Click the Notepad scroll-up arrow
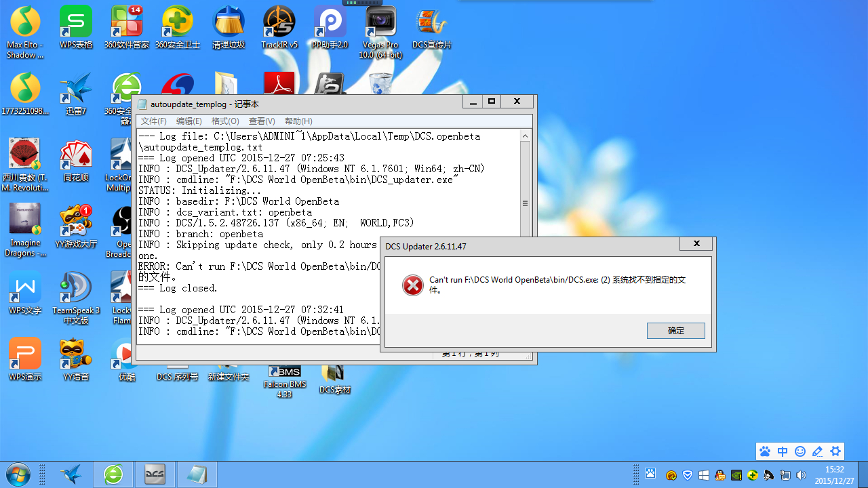This screenshot has height=488, width=868. click(x=525, y=136)
